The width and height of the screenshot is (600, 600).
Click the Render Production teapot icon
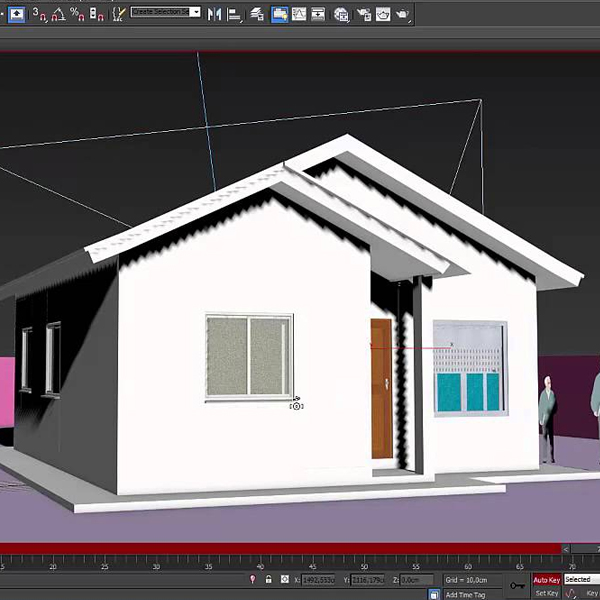click(402, 14)
